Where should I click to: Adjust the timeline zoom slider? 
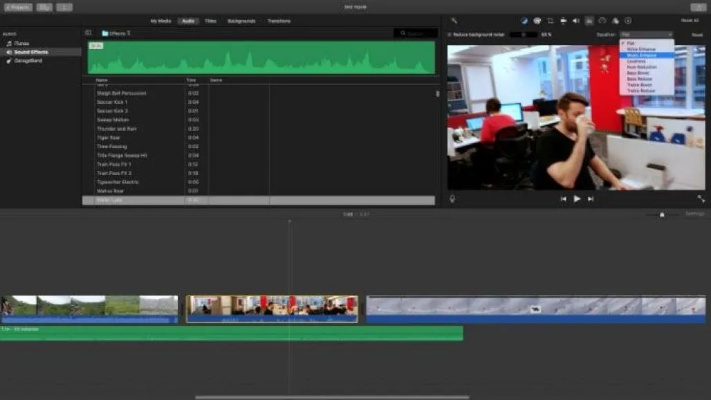point(662,214)
